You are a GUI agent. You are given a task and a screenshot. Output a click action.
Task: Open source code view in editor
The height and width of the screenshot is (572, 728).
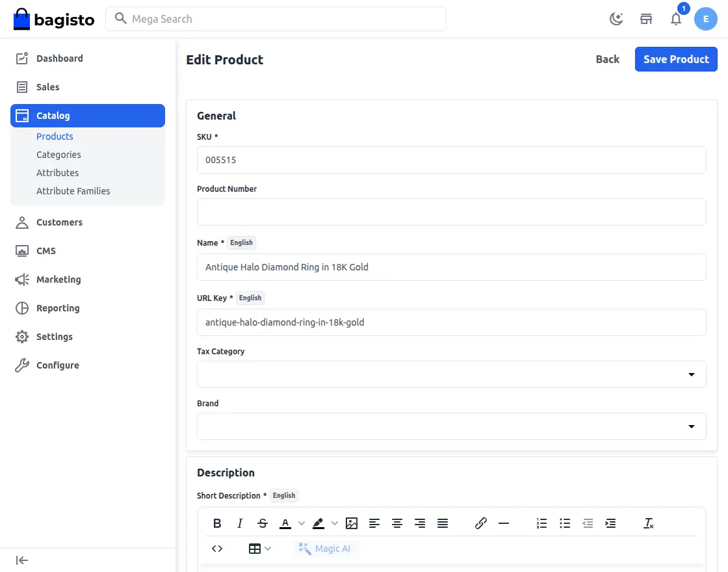click(x=217, y=549)
